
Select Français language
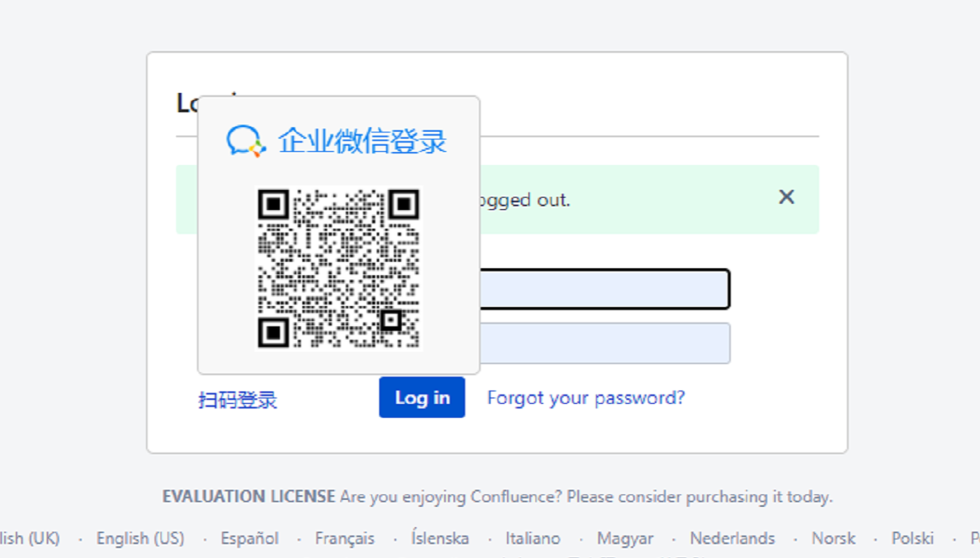click(x=345, y=538)
